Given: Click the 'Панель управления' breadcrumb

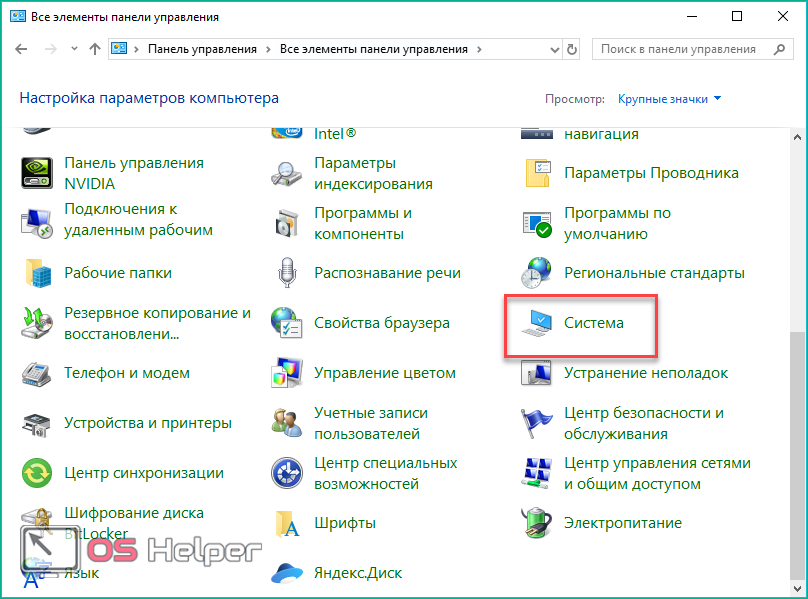Looking at the screenshot, I should point(202,49).
